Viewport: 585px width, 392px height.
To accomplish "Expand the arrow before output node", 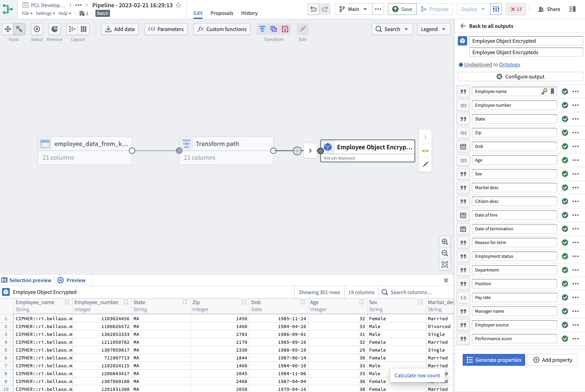I will click(x=310, y=151).
